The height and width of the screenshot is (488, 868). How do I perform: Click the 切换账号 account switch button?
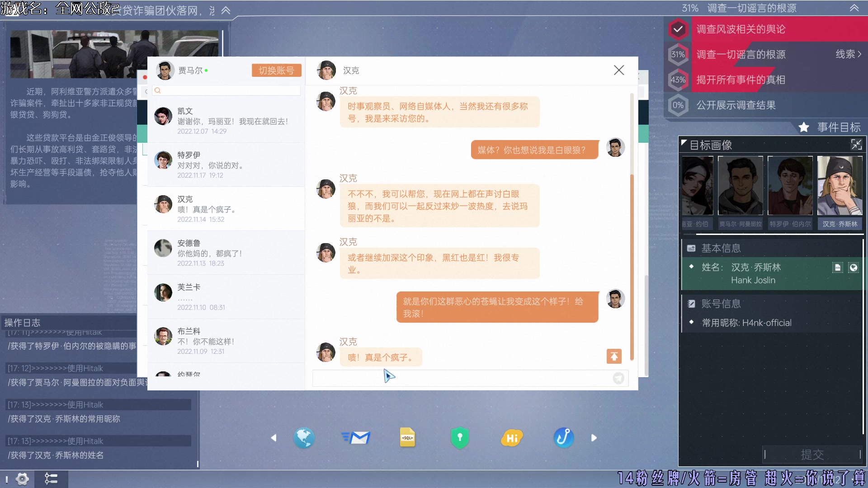(x=276, y=70)
